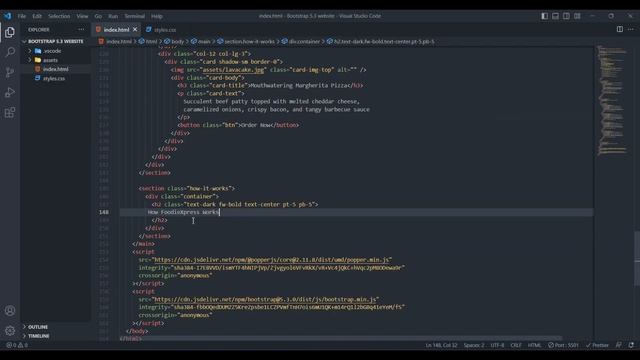Open Customize Layout icon
Viewport: 640px width, 360px height.
point(577,16)
